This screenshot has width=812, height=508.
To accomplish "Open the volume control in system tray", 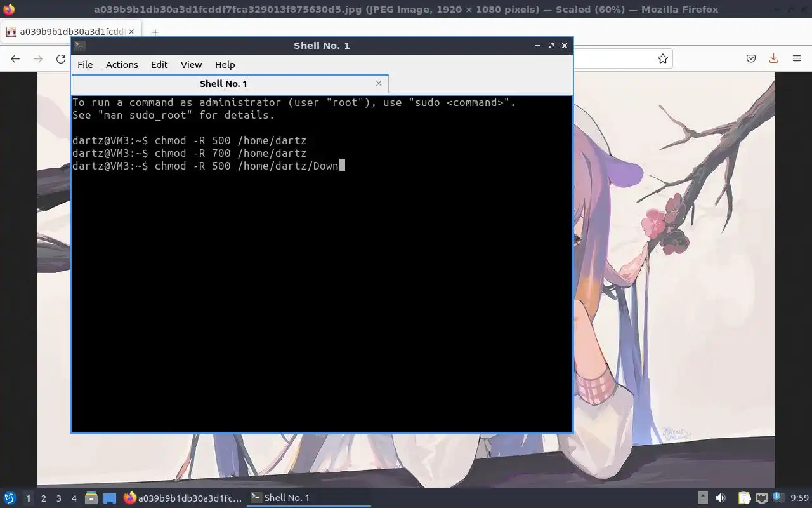I will click(721, 498).
